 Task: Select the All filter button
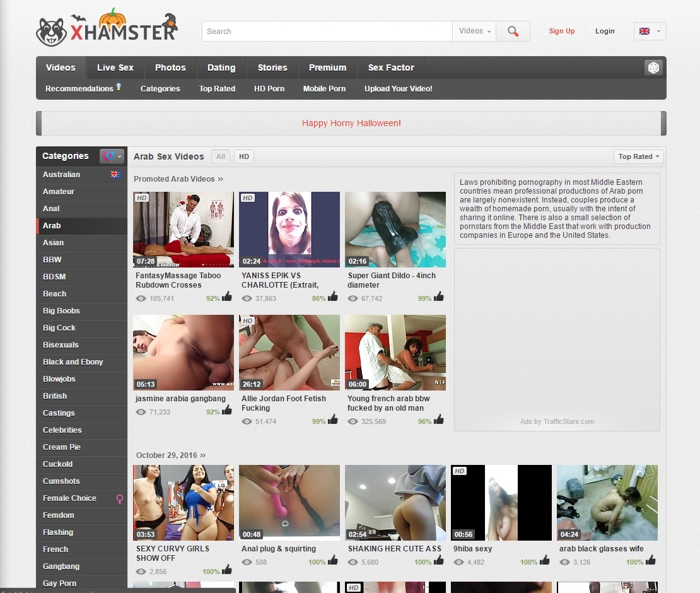[221, 156]
